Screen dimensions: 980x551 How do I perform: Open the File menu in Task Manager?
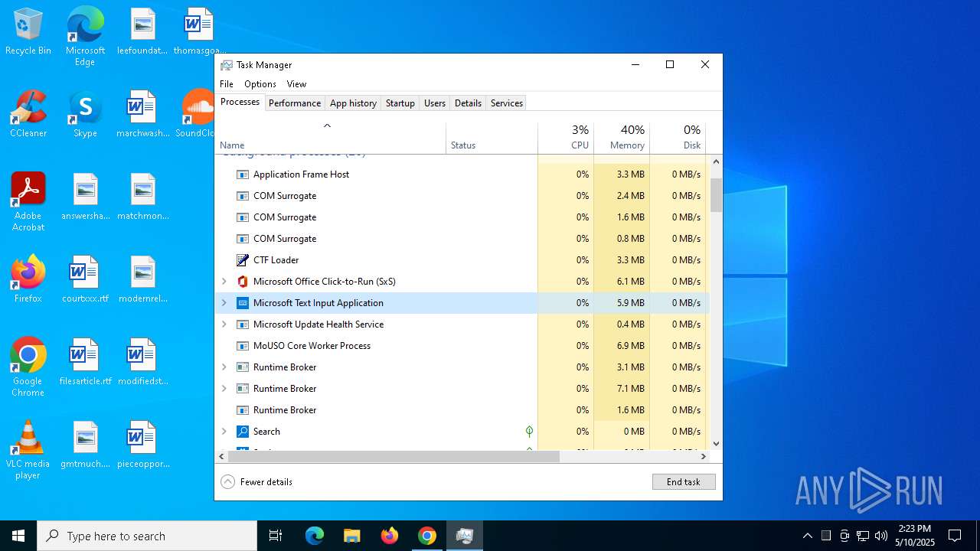click(x=227, y=84)
